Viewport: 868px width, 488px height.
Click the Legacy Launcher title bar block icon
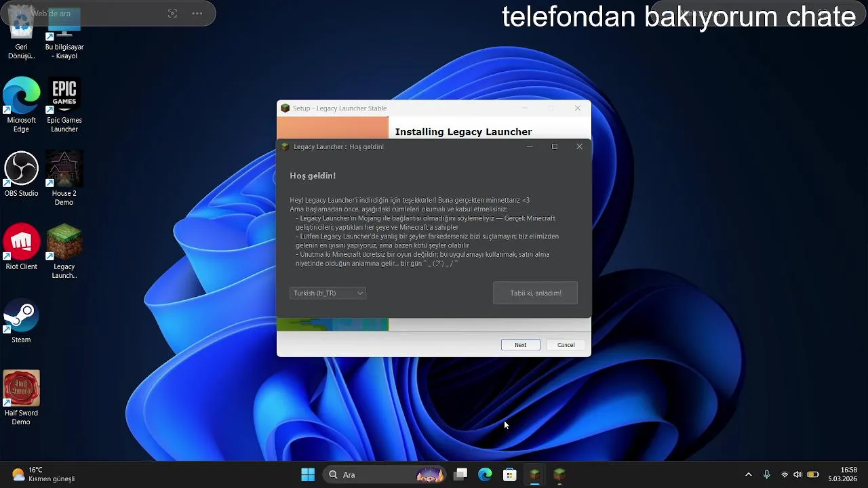click(285, 146)
